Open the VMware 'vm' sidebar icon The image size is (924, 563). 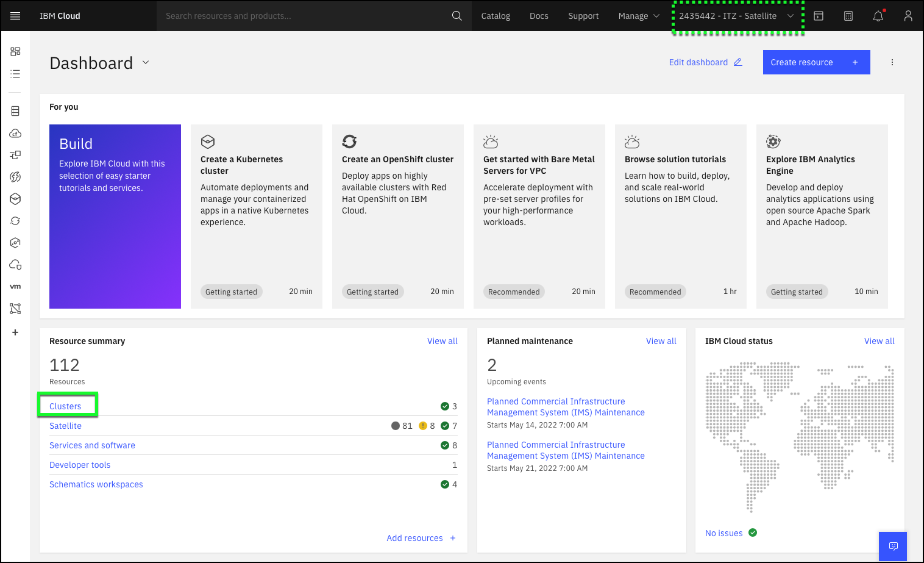pos(15,287)
